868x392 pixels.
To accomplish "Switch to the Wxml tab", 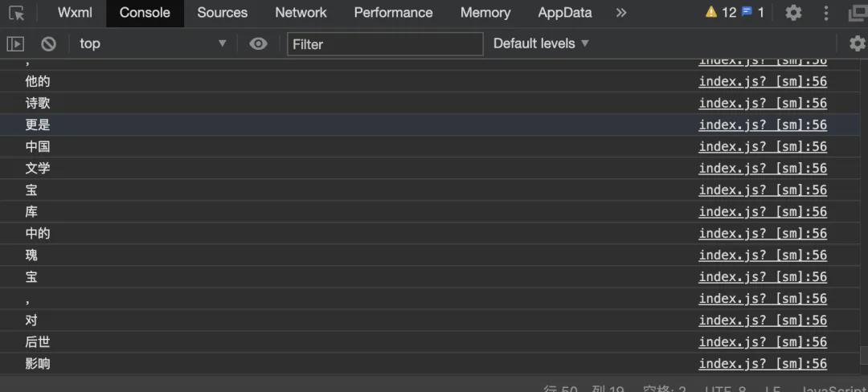I will pyautogui.click(x=75, y=13).
